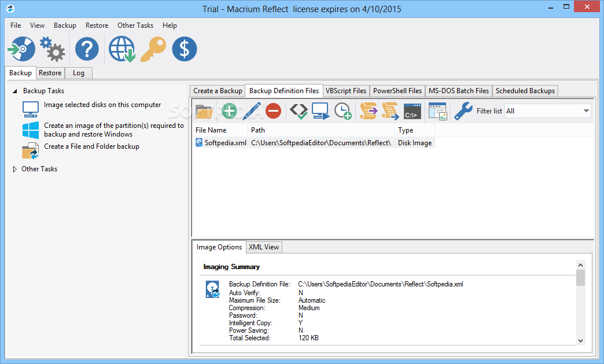The image size is (604, 364).
Task: Click the window title bar app icon
Action: tap(10, 9)
